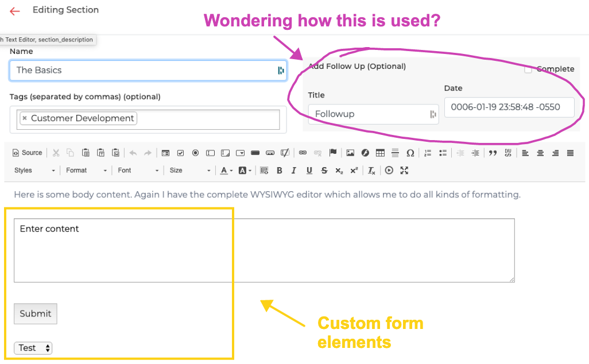Click the circled play icon
589x364 pixels.
[x=389, y=171]
